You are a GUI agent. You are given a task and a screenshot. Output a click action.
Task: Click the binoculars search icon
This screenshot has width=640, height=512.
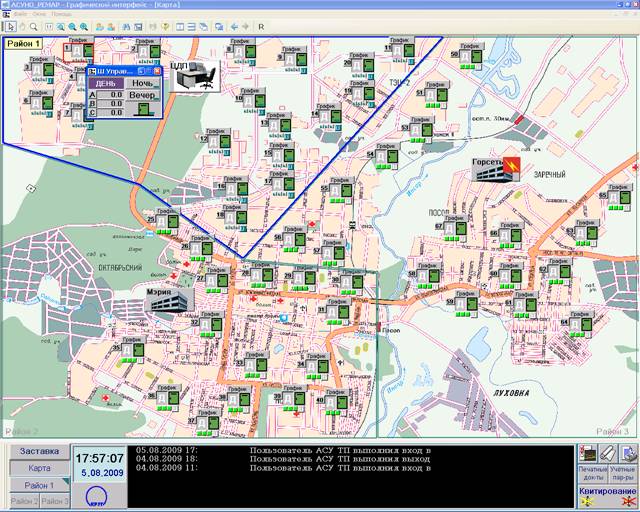tap(126, 27)
